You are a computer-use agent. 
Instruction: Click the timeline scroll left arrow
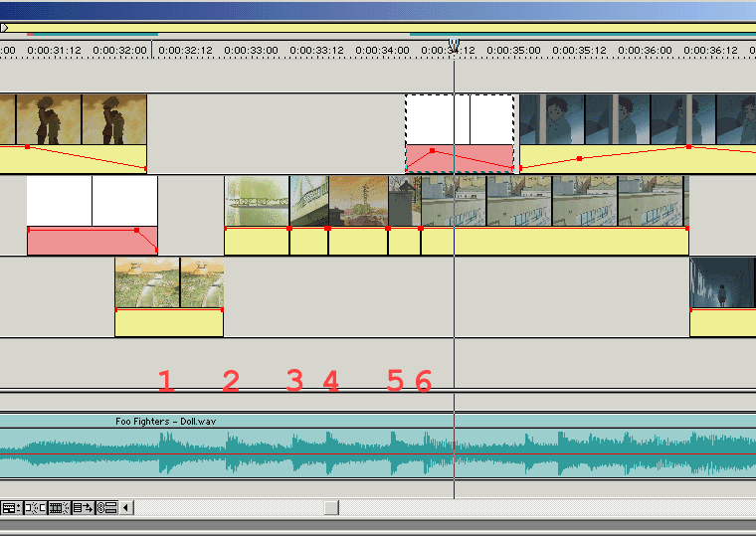[x=126, y=507]
